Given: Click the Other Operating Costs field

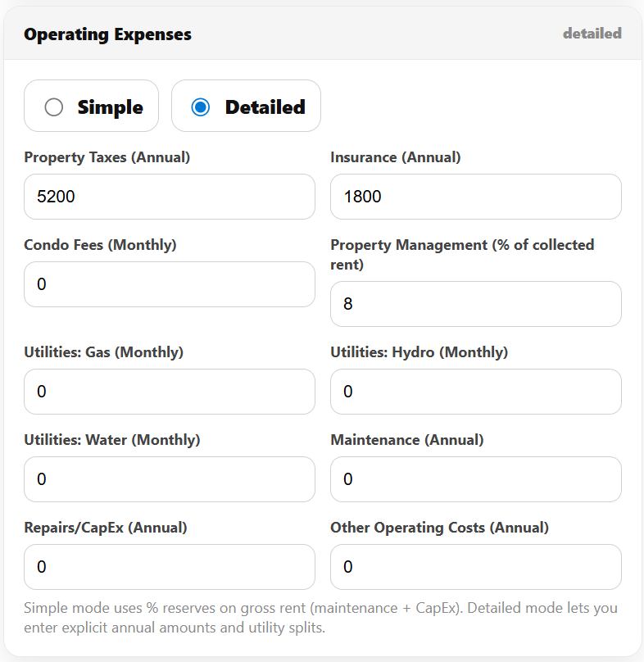Looking at the screenshot, I should point(475,567).
